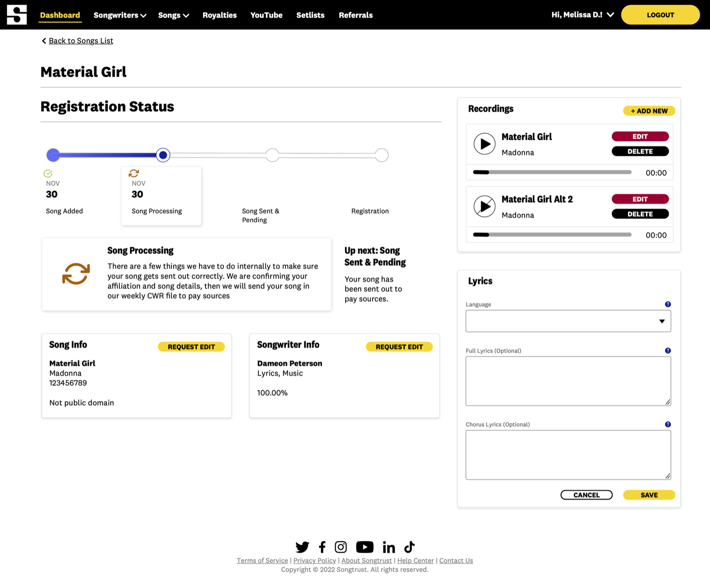Go to the Dashboard tab

(x=60, y=15)
